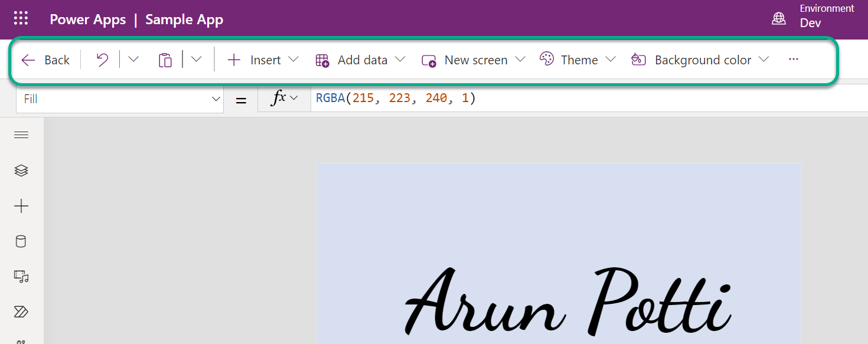The height and width of the screenshot is (344, 868).
Task: Open the Paste options dropdown
Action: 196,59
